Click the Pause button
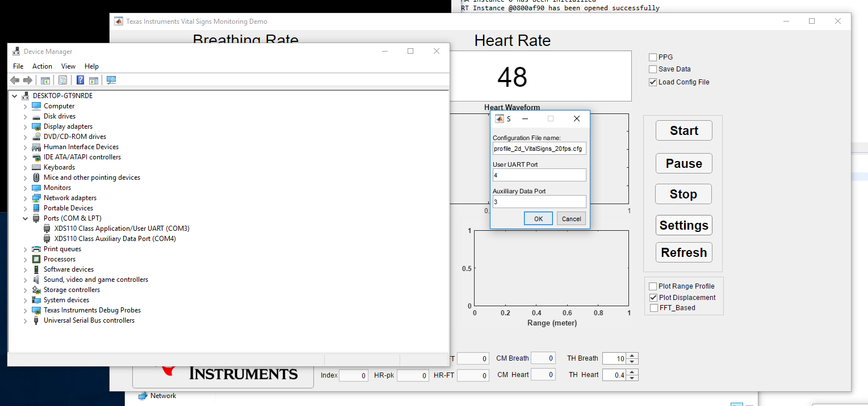This screenshot has height=406, width=868. (684, 163)
